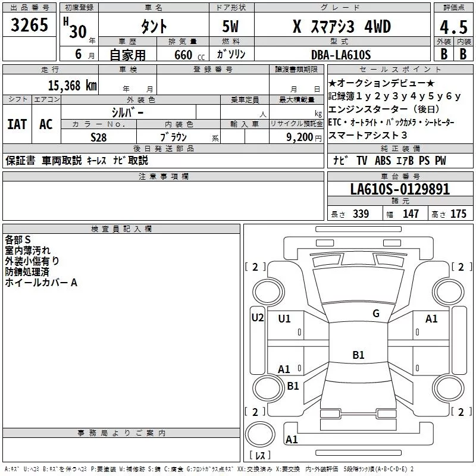Click the lot number 3265
This screenshot has height=476, width=476.
point(29,24)
